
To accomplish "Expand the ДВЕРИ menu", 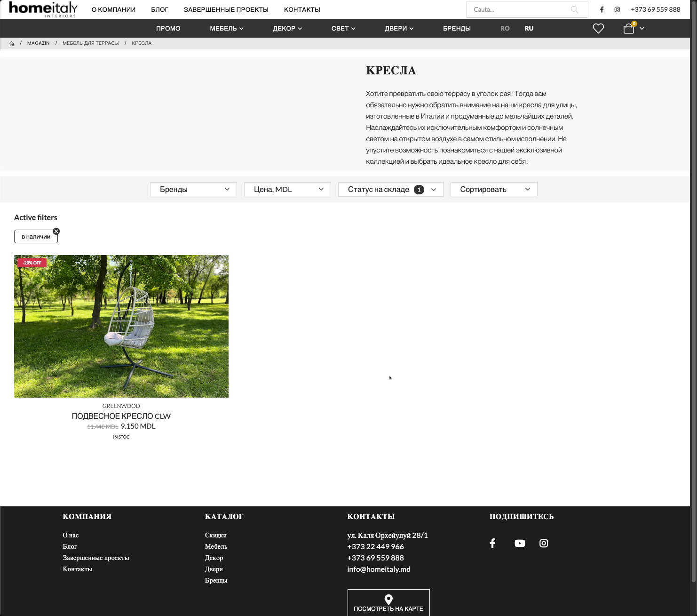I will click(x=399, y=28).
